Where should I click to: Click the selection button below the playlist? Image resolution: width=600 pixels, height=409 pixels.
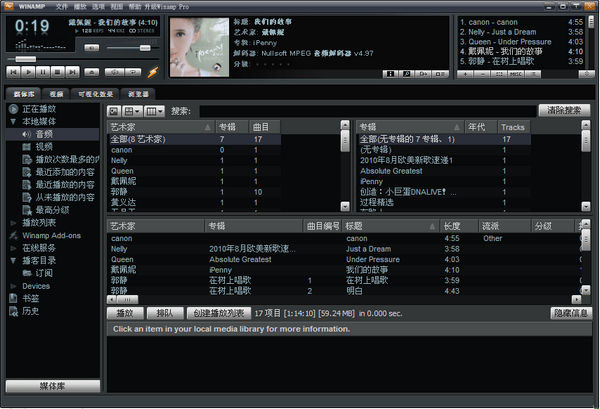[x=499, y=74]
